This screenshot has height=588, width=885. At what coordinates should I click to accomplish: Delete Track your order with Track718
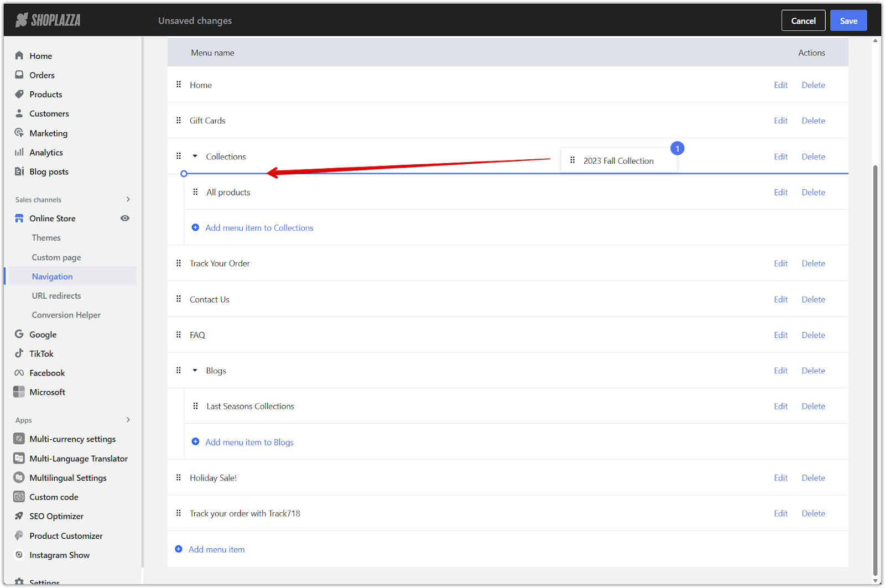(x=813, y=513)
